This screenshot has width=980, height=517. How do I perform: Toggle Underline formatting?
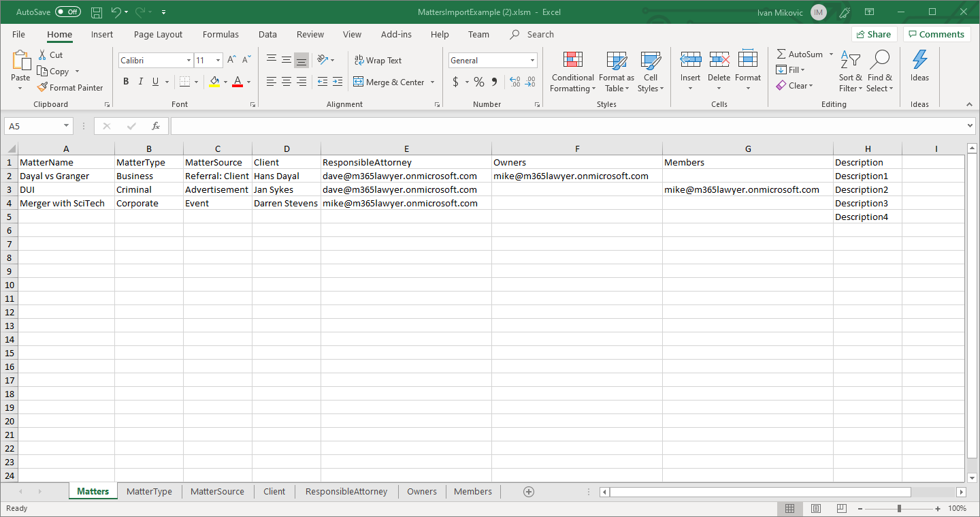[156, 82]
